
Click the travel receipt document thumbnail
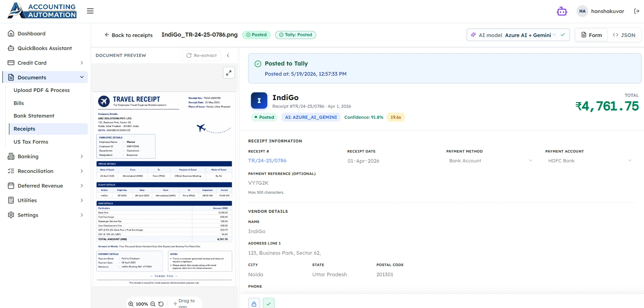click(164, 189)
